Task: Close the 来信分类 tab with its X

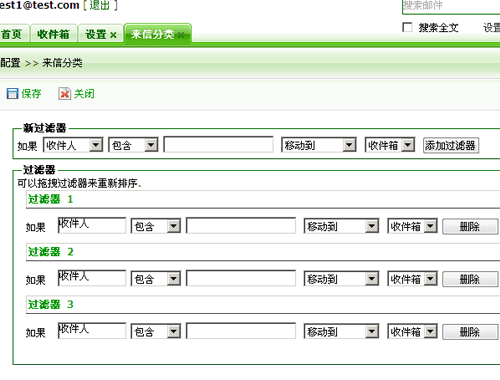Action: [x=181, y=35]
